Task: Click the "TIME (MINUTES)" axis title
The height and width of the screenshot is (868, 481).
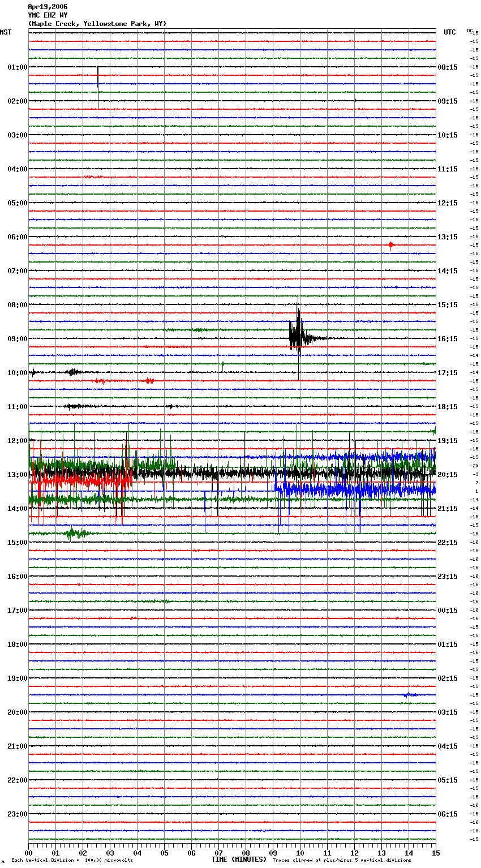Action: tap(239, 859)
